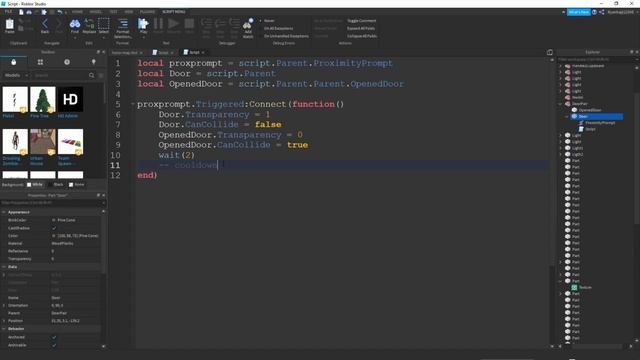640x360 pixels.
Task: Collapse the function fold on line 5
Action: tap(132, 104)
